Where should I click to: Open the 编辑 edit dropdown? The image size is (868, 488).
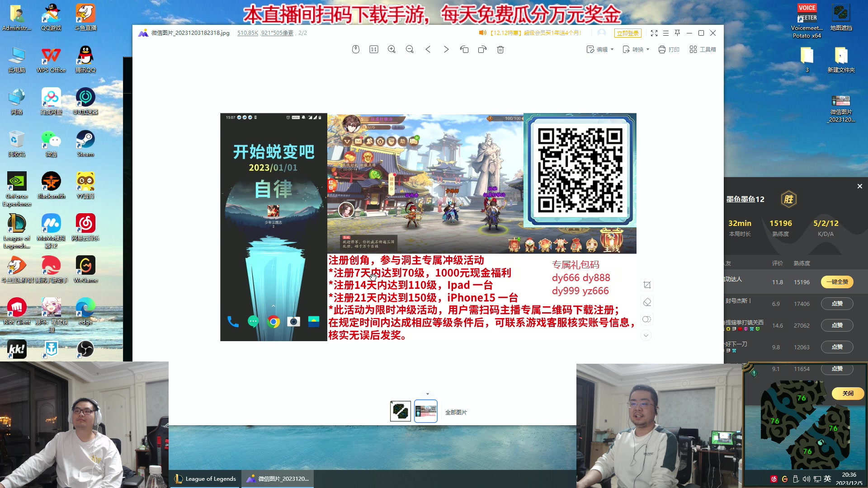click(600, 49)
